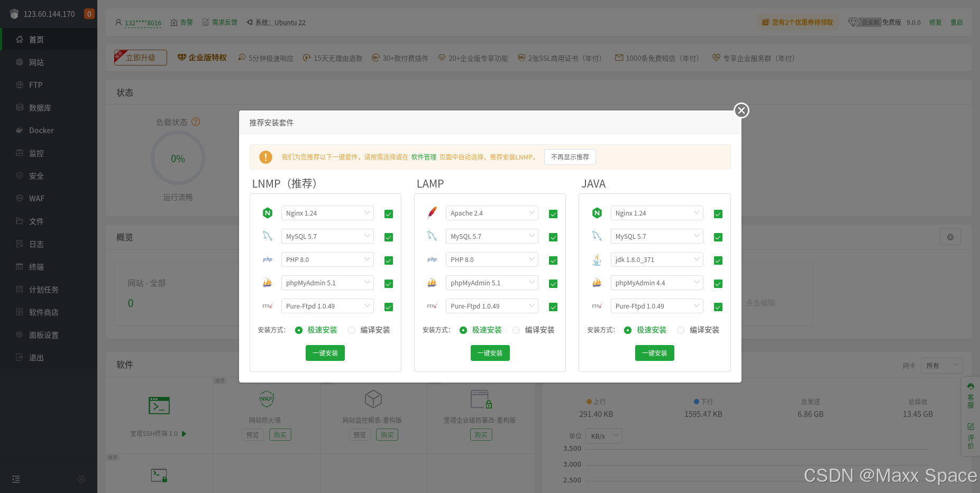Select 编译安装 radio in LNMP column

click(352, 330)
